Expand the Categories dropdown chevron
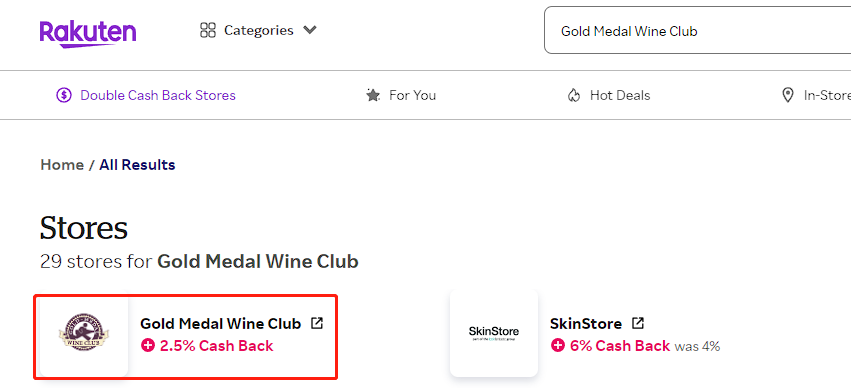The width and height of the screenshot is (851, 388). pyautogui.click(x=309, y=30)
